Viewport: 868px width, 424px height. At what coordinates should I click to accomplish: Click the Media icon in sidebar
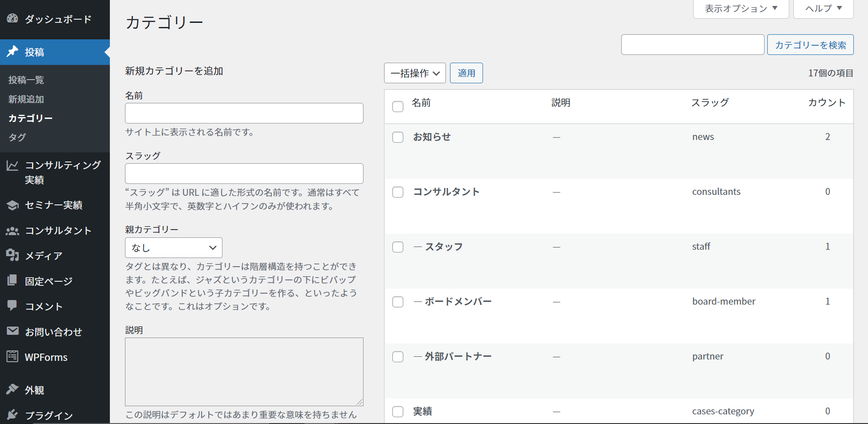[12, 255]
